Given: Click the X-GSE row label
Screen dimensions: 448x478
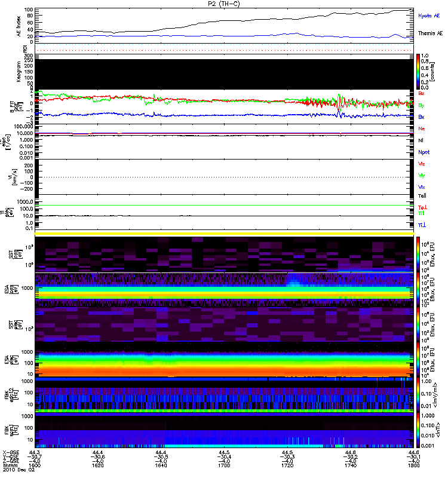Looking at the screenshot, I should tap(11, 452).
